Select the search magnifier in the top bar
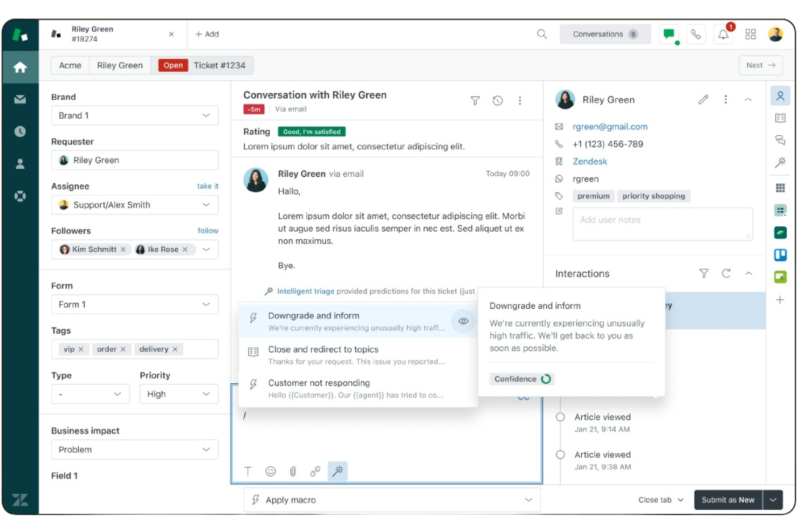 coord(541,33)
